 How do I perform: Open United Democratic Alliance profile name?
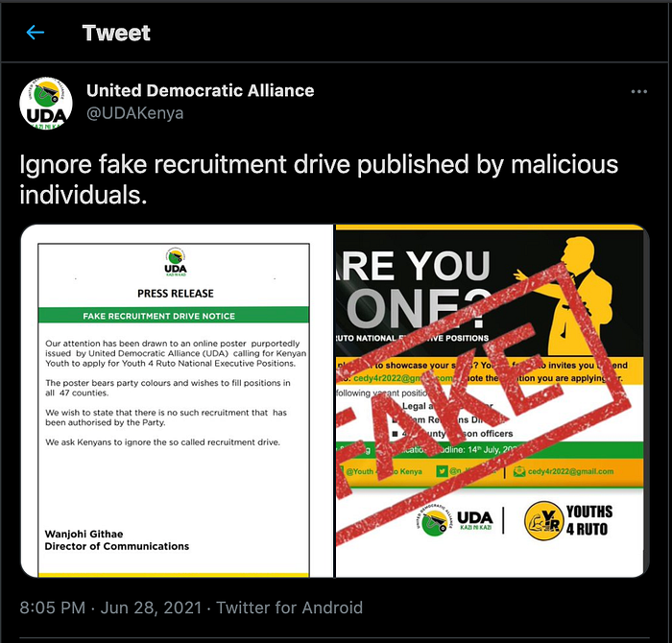[x=200, y=91]
